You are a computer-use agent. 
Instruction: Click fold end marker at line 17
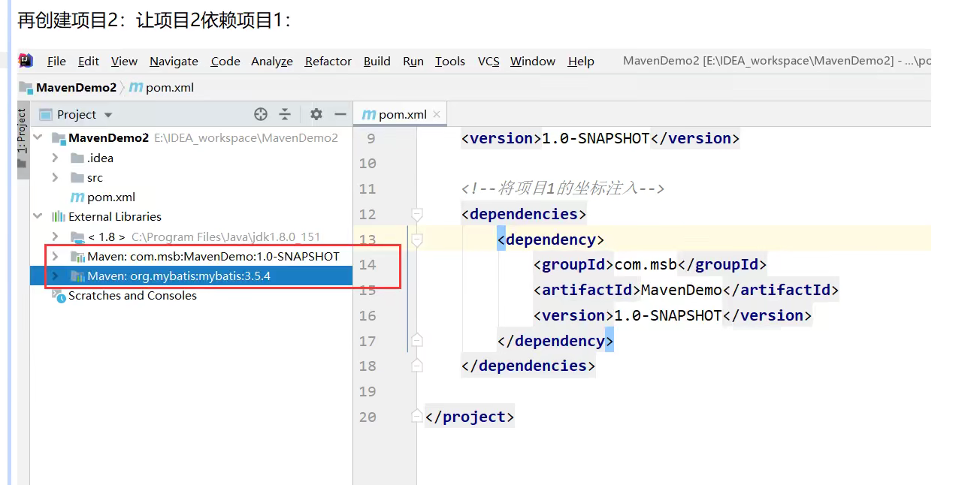click(417, 341)
